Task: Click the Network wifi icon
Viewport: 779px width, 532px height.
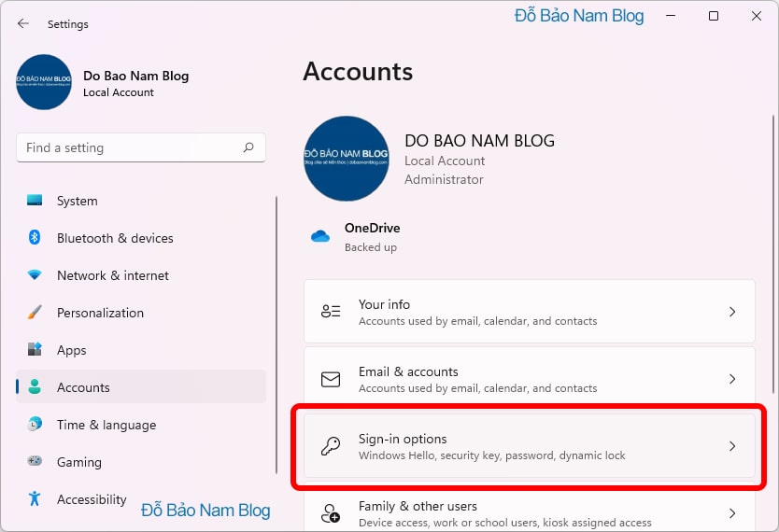Action: tap(35, 274)
